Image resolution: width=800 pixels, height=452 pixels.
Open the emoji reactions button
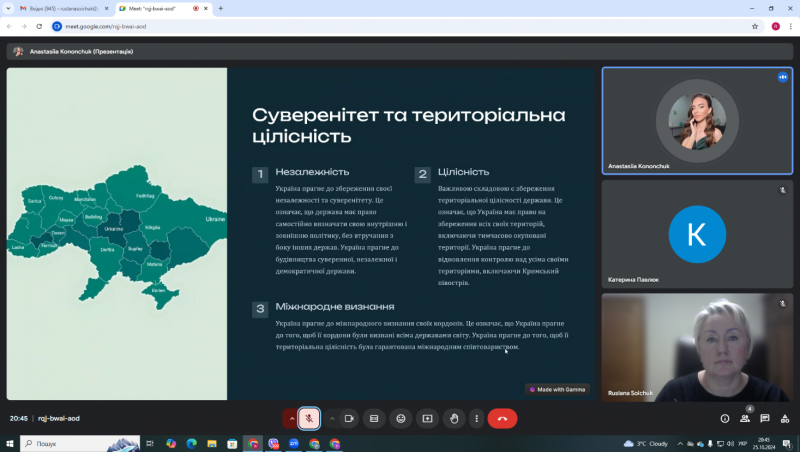(x=401, y=418)
